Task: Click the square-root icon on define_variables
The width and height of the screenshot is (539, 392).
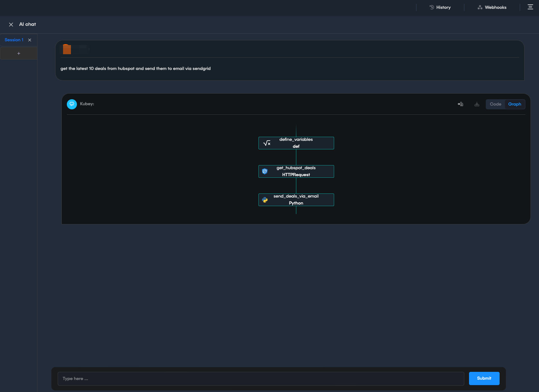Action: (267, 143)
